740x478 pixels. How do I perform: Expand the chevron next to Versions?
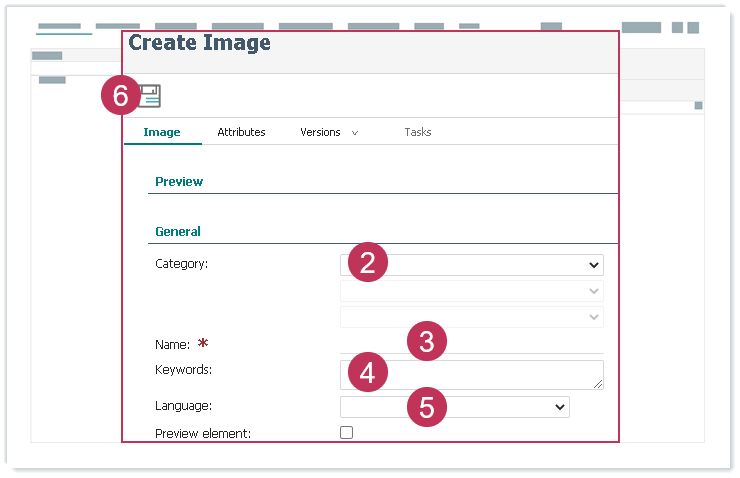(355, 133)
